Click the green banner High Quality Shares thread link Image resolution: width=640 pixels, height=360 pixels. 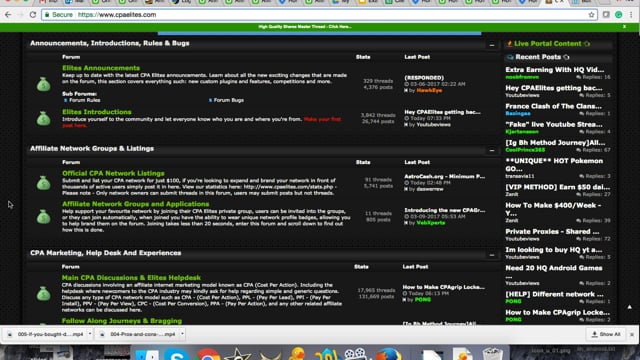click(305, 27)
